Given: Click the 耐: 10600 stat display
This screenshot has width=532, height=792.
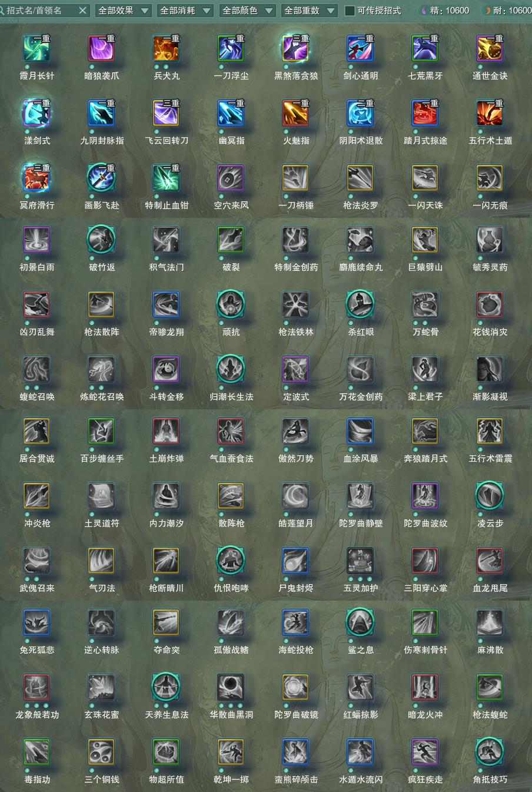Looking at the screenshot, I should point(507,11).
